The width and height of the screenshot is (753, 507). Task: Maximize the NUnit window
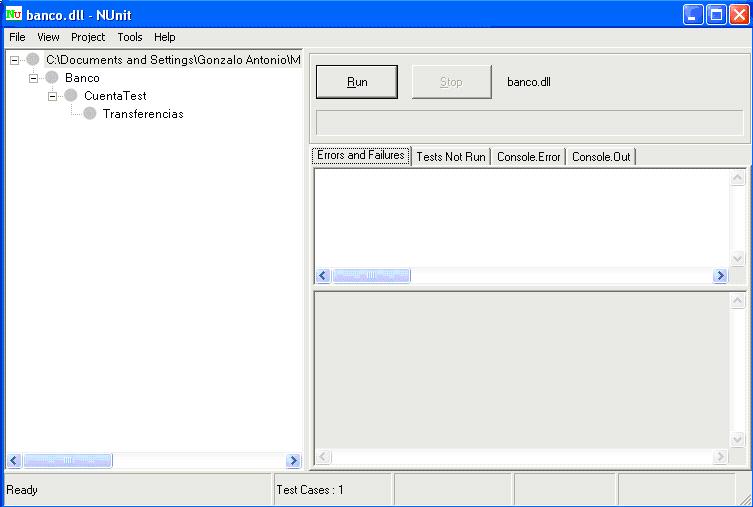click(x=716, y=14)
